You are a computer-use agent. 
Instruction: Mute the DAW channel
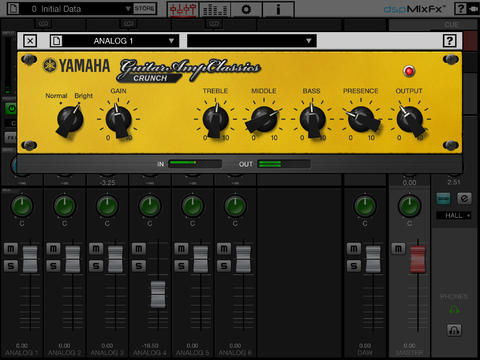[354, 249]
